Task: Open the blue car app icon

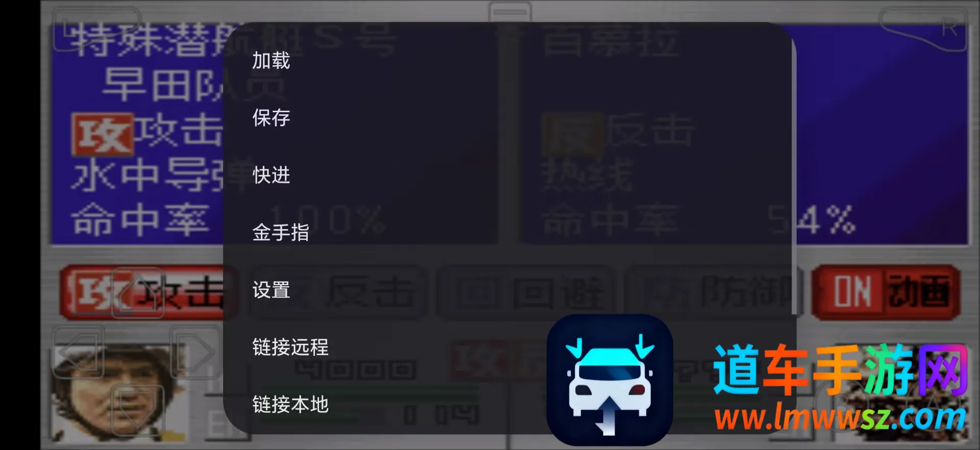Action: [x=609, y=380]
